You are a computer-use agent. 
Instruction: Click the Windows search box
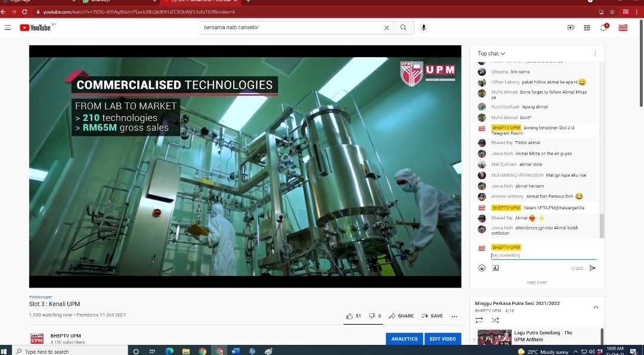70,351
